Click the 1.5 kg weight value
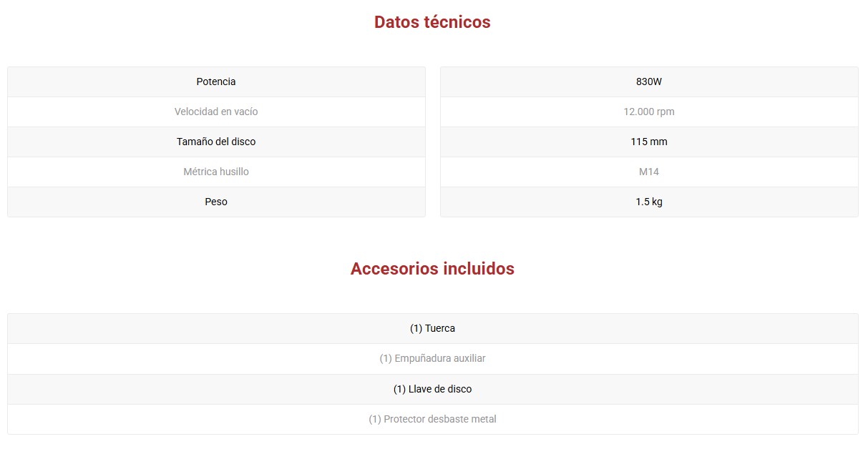868x449 pixels. pyautogui.click(x=649, y=202)
